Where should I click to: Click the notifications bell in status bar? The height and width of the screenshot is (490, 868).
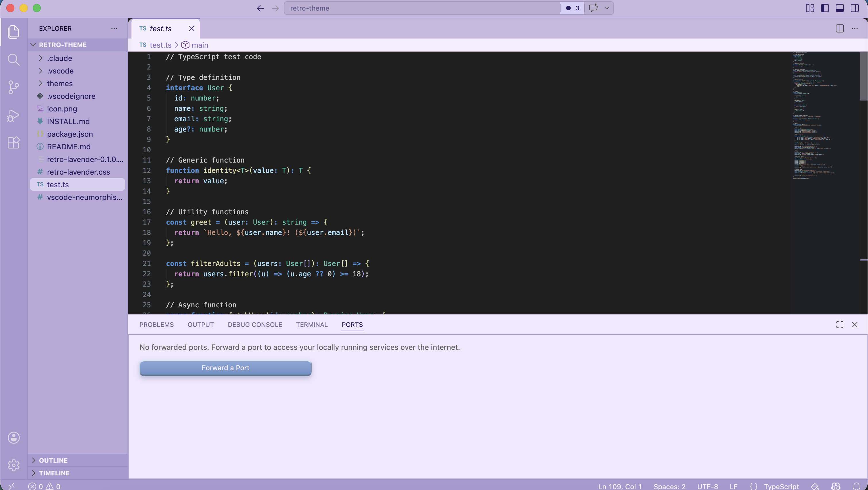856,486
